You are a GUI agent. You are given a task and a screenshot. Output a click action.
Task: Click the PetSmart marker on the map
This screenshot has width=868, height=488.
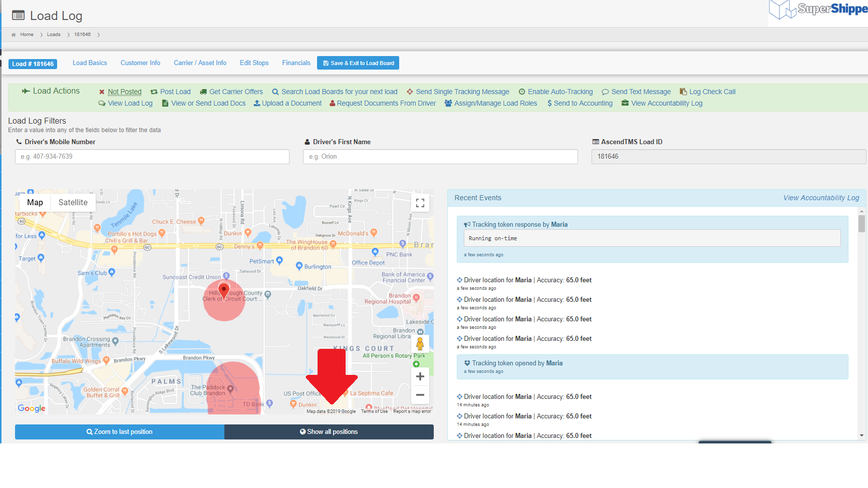[x=279, y=260]
